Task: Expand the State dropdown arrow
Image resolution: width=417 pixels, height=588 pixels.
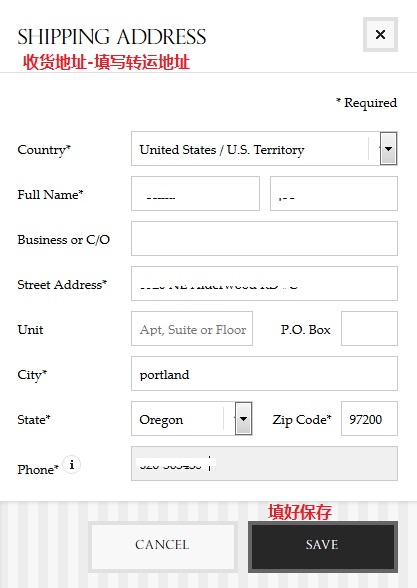Action: (x=243, y=418)
